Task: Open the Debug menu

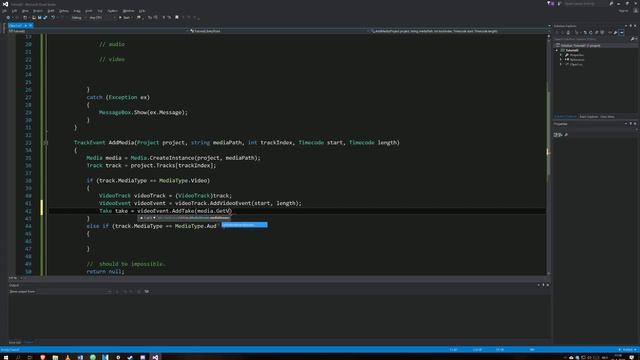Action: [64, 11]
